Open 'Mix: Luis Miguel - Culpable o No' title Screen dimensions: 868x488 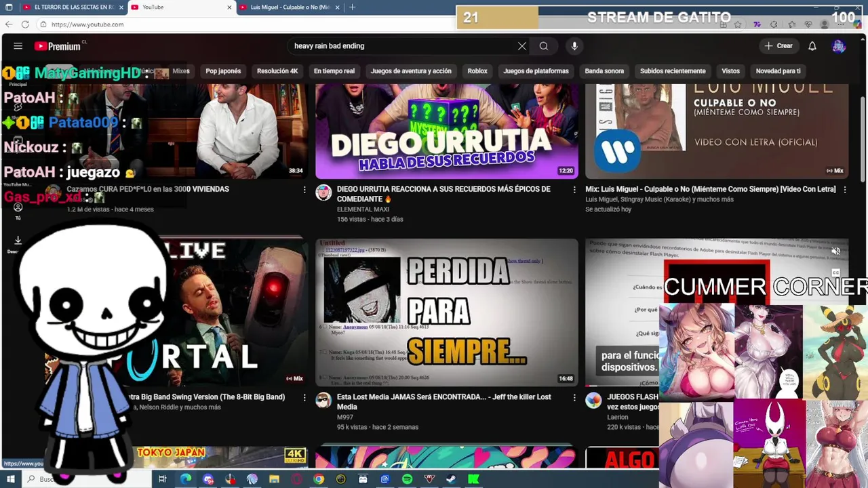(x=711, y=189)
